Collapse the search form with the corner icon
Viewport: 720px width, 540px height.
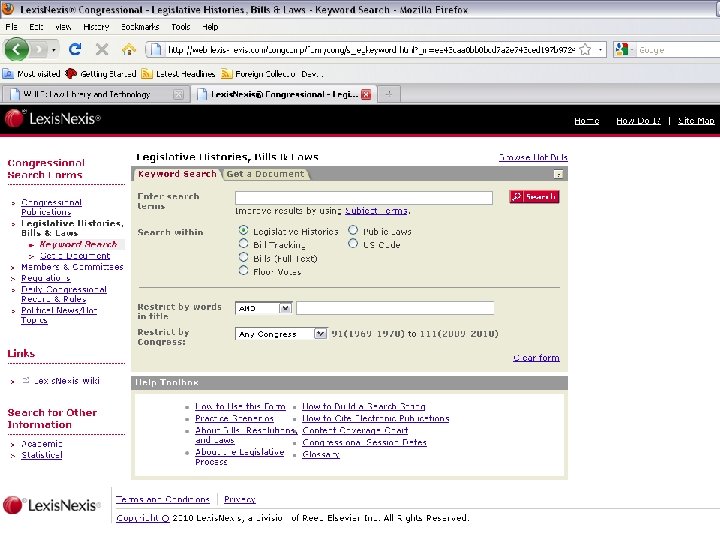point(558,174)
